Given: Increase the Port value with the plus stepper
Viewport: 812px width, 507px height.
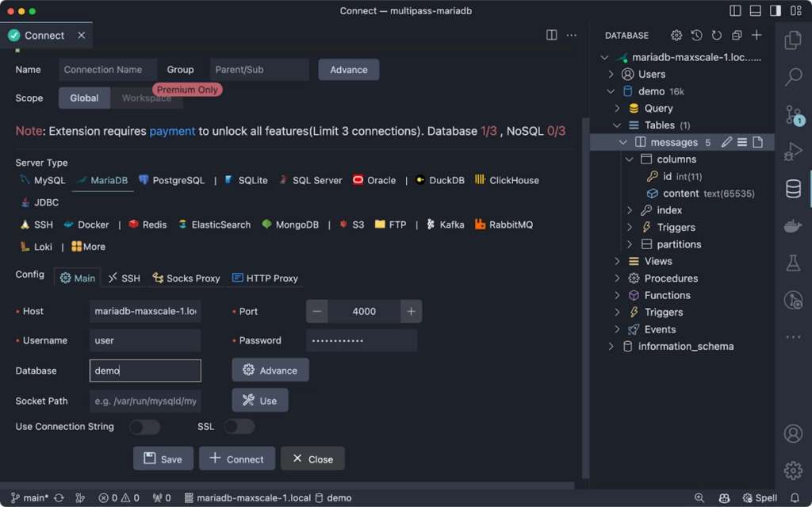Looking at the screenshot, I should [x=411, y=311].
